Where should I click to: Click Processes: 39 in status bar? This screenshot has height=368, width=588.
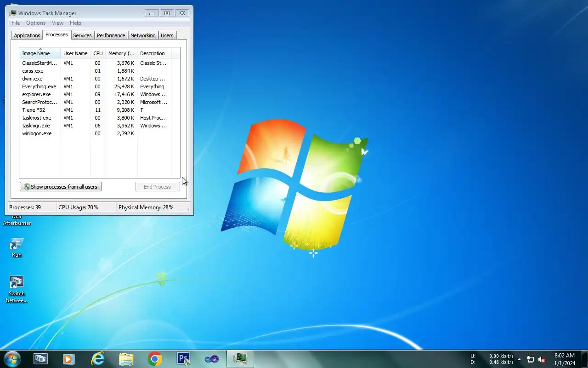pyautogui.click(x=25, y=207)
